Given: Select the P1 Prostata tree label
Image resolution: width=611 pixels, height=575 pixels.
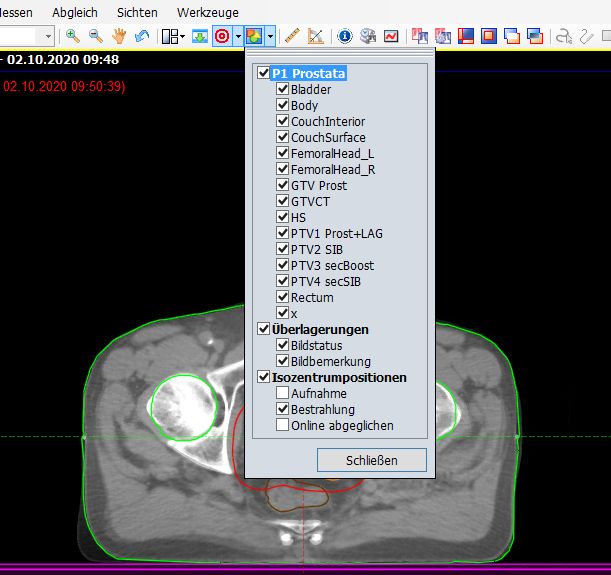Looking at the screenshot, I should click(309, 74).
